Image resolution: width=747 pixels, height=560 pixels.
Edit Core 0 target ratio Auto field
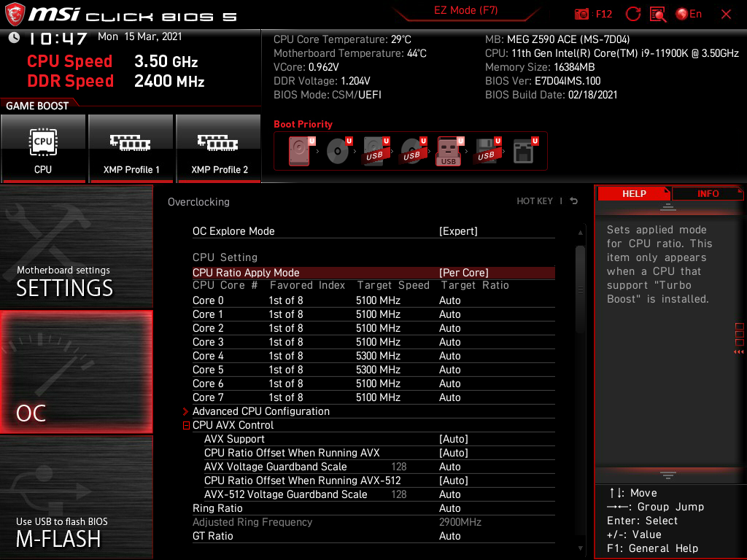pyautogui.click(x=449, y=300)
